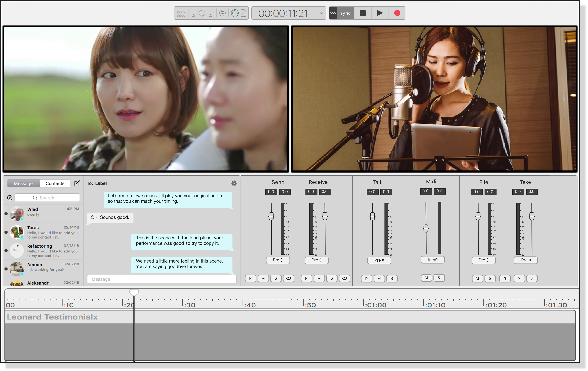Click the Message text input field

click(x=162, y=279)
